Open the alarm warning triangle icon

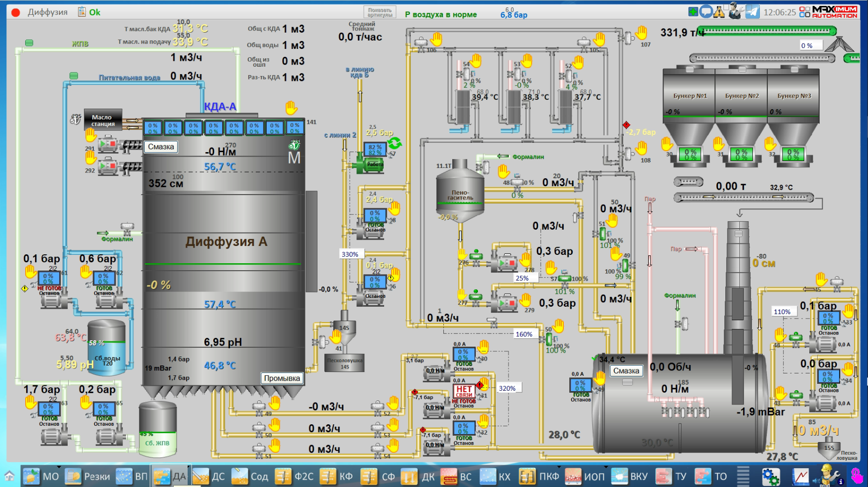click(719, 12)
